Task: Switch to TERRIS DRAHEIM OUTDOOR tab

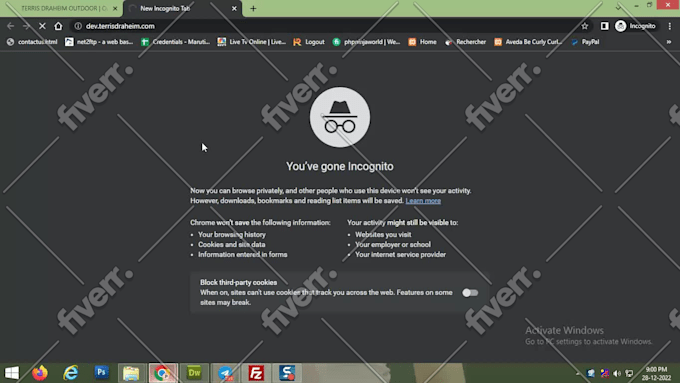Action: click(64, 8)
